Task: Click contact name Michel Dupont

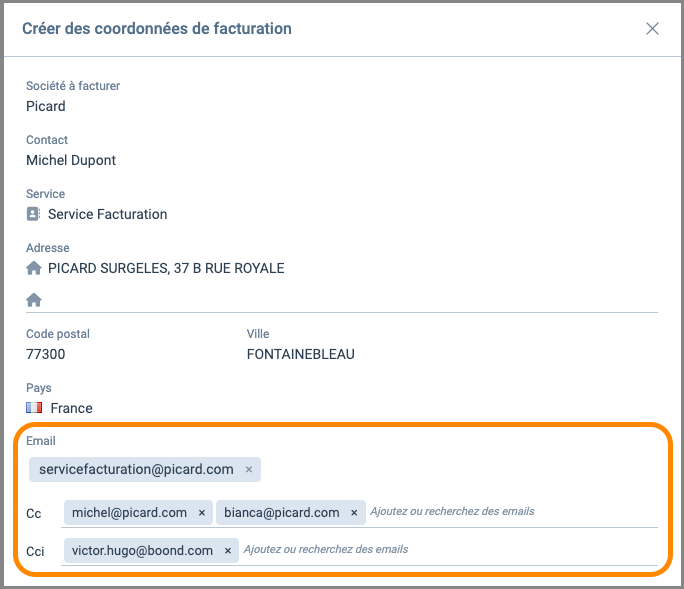Action: point(71,160)
